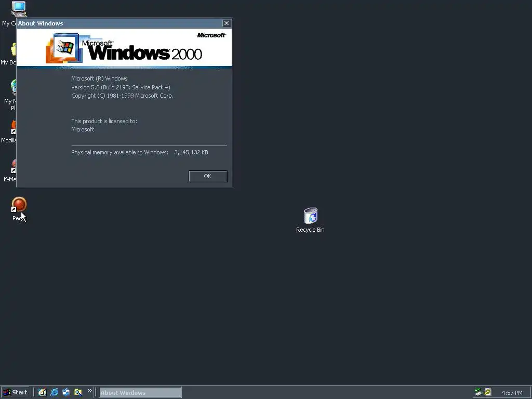Viewport: 532px width, 399px height.
Task: Click 'Copyright (C) 1981-1999 Microsoft Corp.' text
Action: click(x=122, y=96)
